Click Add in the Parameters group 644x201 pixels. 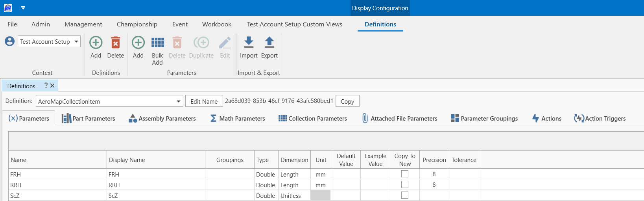click(138, 43)
